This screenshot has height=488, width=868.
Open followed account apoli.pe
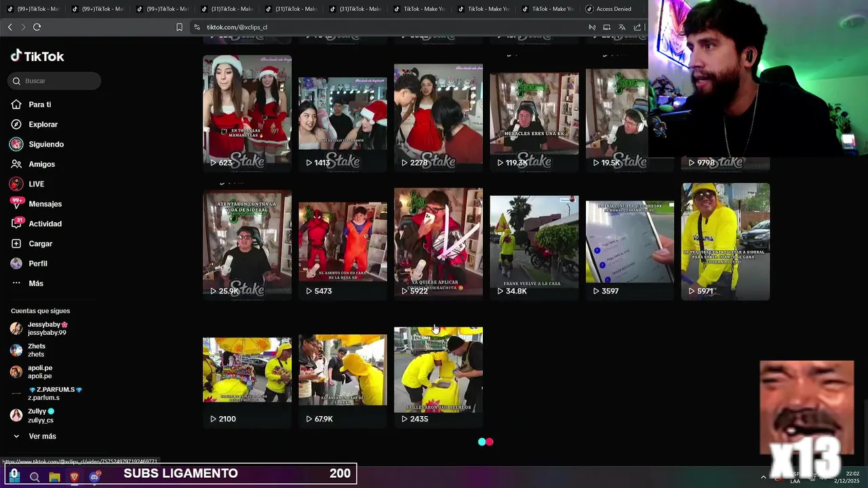coord(31,371)
